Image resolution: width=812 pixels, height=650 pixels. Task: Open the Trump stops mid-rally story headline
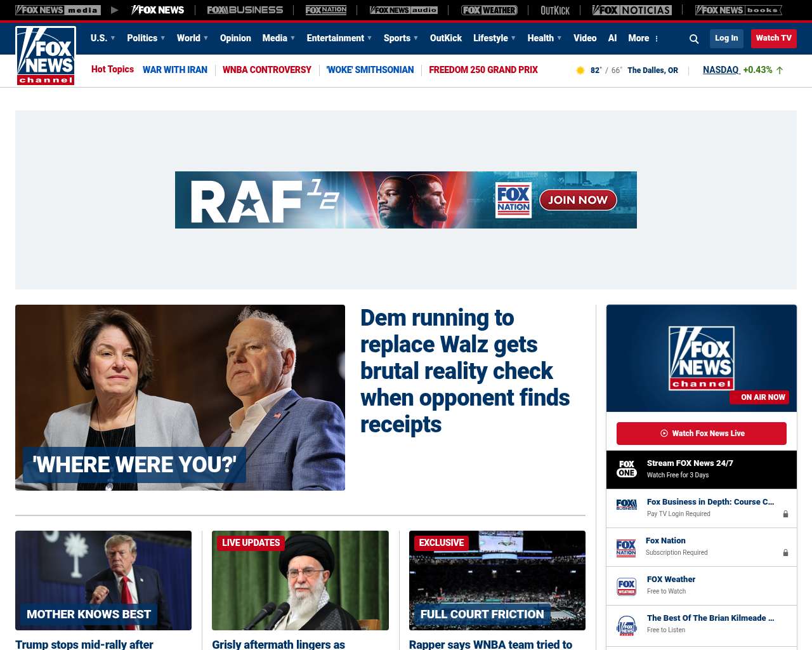coord(84,644)
